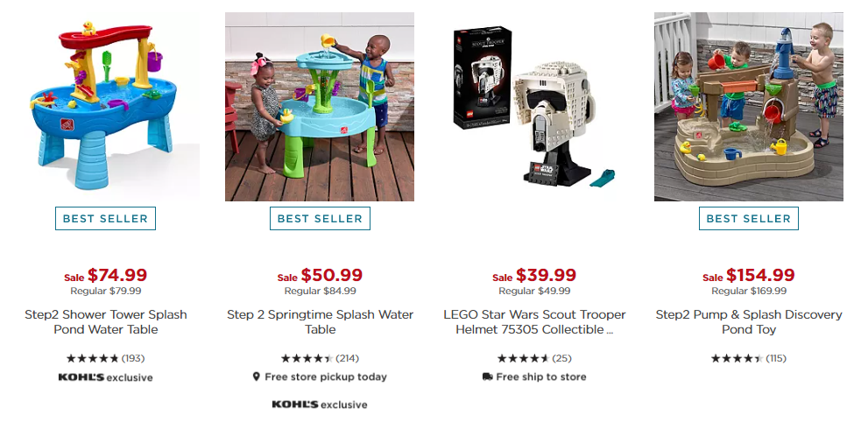Click the $50.99 sale price
Screen dimensions: 868x436
point(332,275)
